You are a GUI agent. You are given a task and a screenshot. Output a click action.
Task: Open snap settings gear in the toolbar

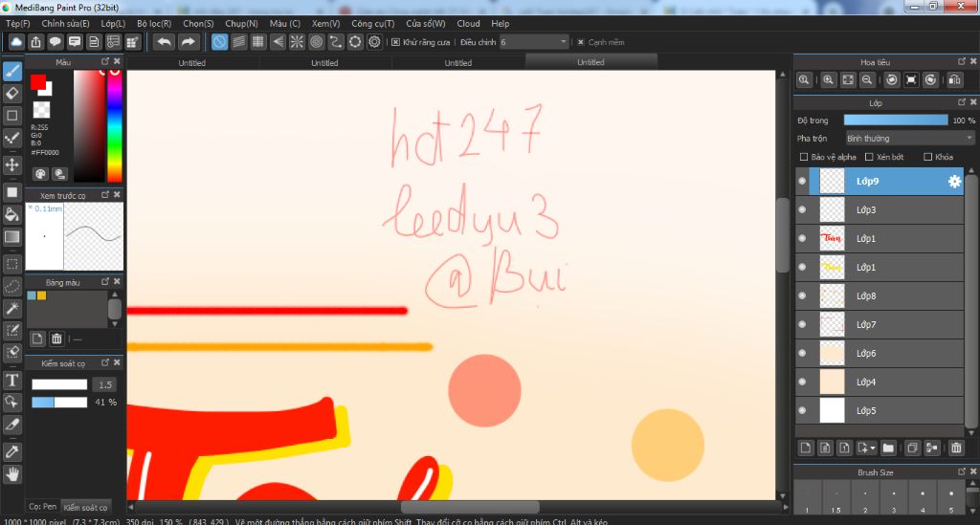(374, 42)
